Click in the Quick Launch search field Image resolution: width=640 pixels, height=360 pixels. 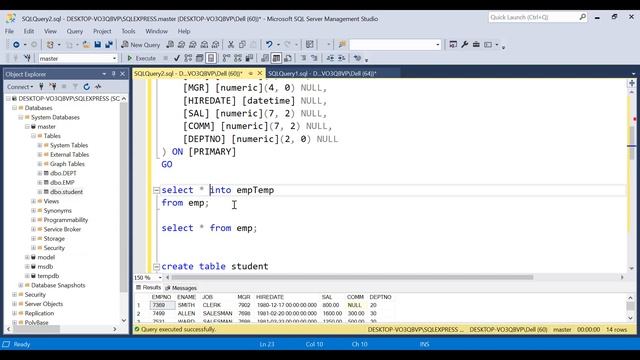coord(533,17)
